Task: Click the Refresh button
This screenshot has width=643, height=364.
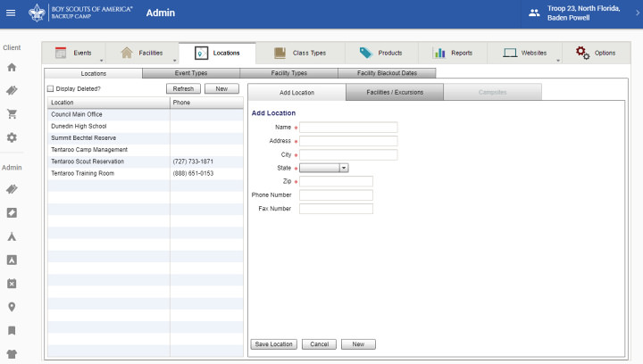Action: (x=183, y=89)
